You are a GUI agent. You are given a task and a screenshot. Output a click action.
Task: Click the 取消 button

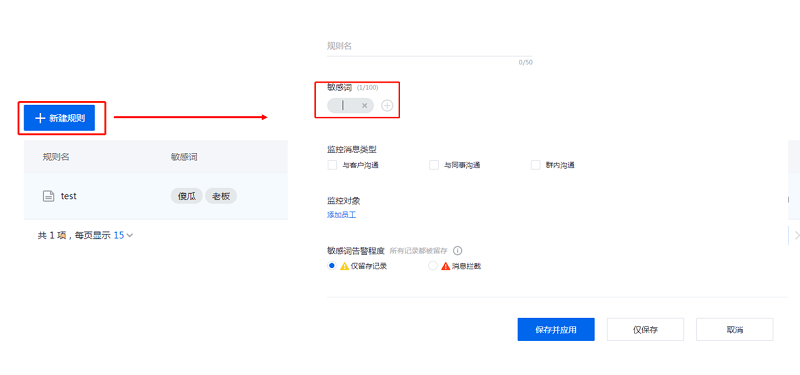pyautogui.click(x=734, y=330)
